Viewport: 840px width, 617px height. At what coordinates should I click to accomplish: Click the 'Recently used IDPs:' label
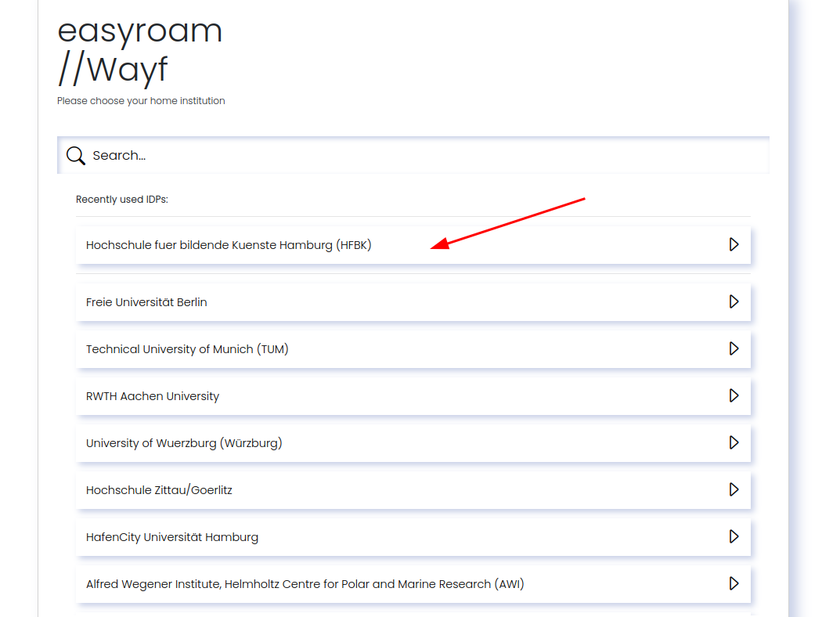(122, 199)
